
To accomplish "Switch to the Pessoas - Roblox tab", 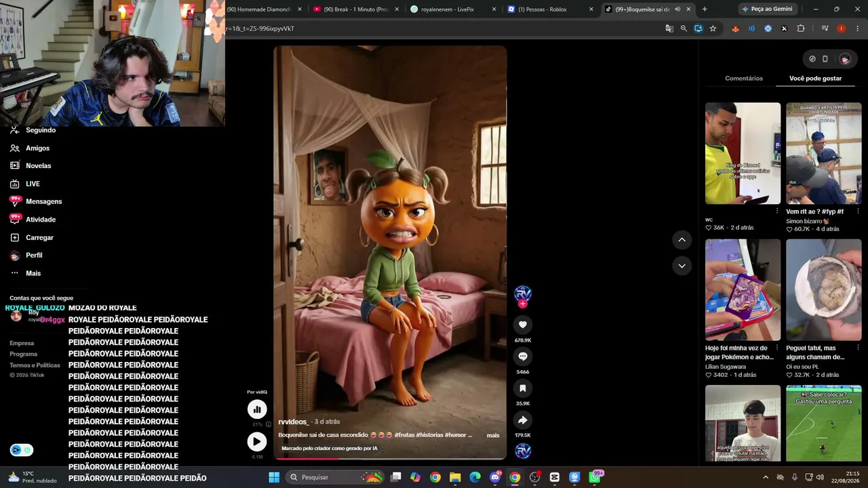I will [550, 9].
